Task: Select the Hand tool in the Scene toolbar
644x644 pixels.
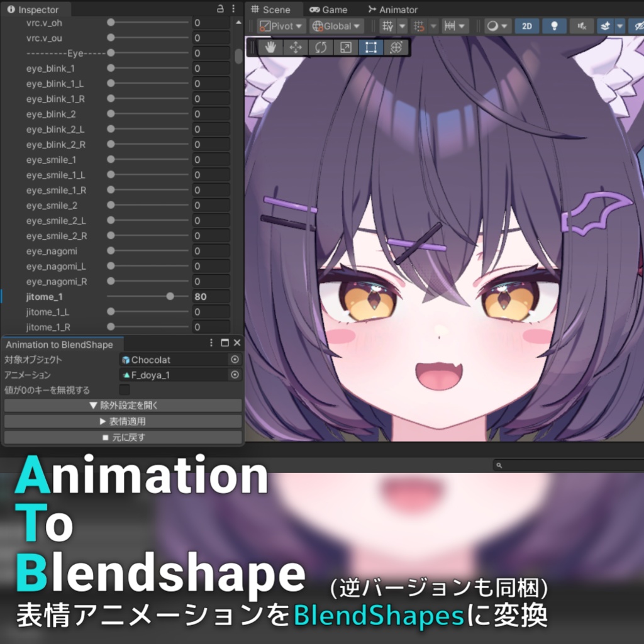Action: [270, 46]
